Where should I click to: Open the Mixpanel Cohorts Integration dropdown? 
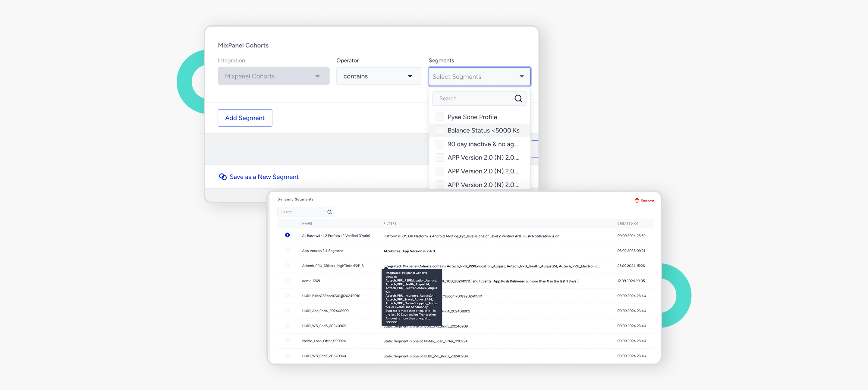click(273, 76)
